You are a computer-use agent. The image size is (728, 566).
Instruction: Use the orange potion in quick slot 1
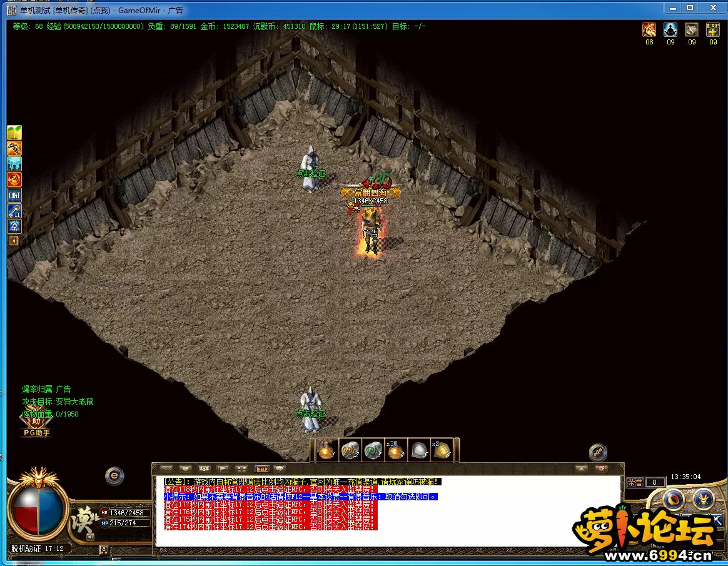[x=327, y=450]
